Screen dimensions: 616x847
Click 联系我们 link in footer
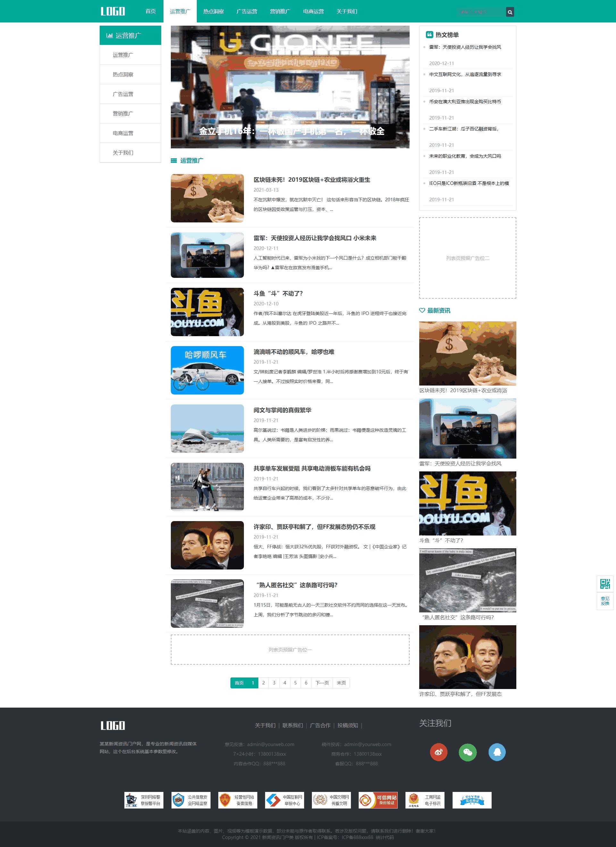293,725
